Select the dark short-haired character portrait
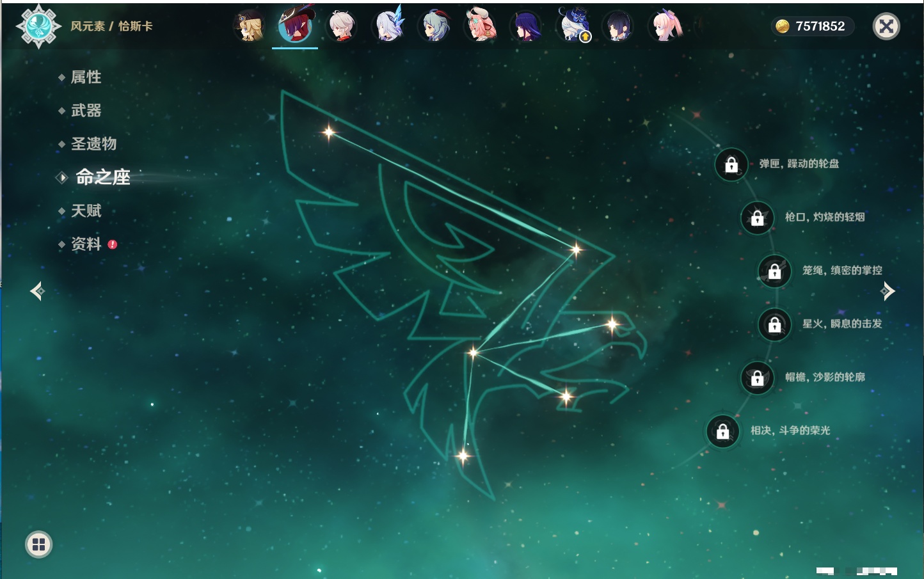924x579 pixels. (618, 26)
